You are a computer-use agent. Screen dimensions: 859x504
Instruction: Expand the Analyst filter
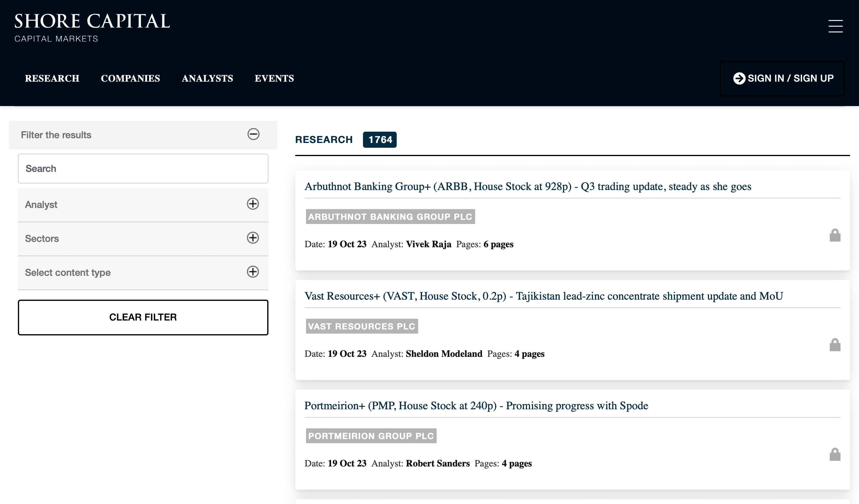(x=253, y=204)
